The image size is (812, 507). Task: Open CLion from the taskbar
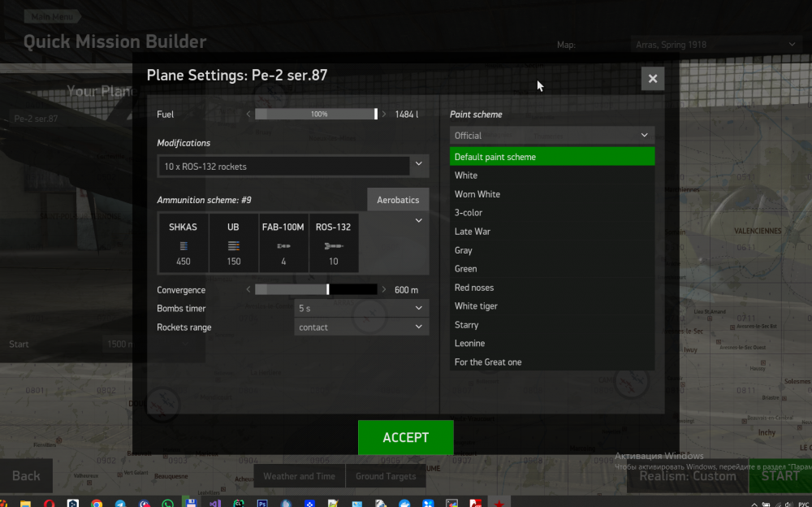pos(239,504)
